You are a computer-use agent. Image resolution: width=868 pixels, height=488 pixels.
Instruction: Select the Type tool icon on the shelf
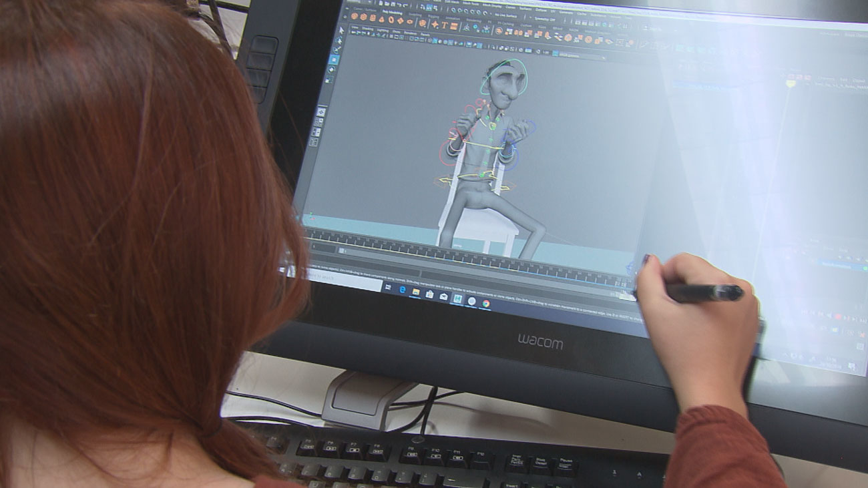coord(444,26)
